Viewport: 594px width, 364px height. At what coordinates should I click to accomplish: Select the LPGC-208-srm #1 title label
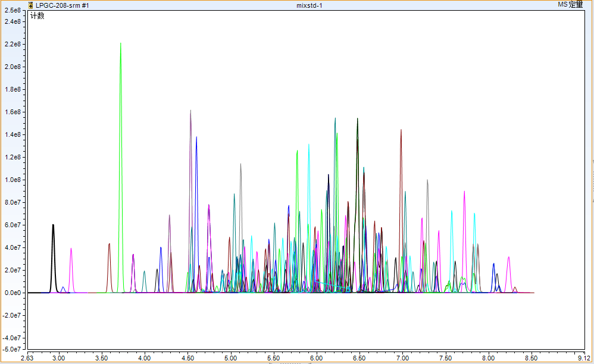(62, 5)
